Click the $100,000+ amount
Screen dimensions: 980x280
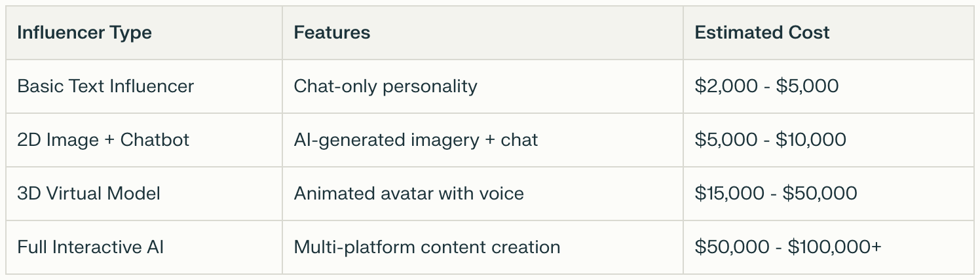835,247
